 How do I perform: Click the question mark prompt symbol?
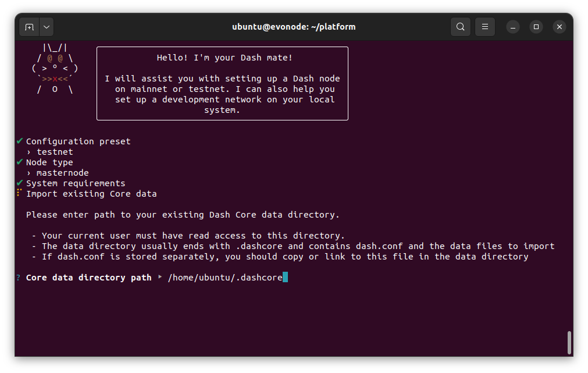click(x=19, y=278)
